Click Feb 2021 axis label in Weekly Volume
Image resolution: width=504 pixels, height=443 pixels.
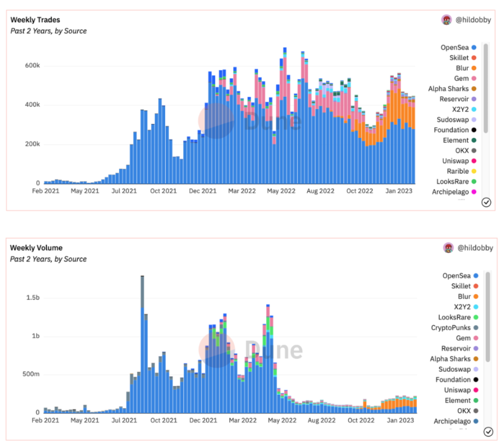pyautogui.click(x=46, y=420)
